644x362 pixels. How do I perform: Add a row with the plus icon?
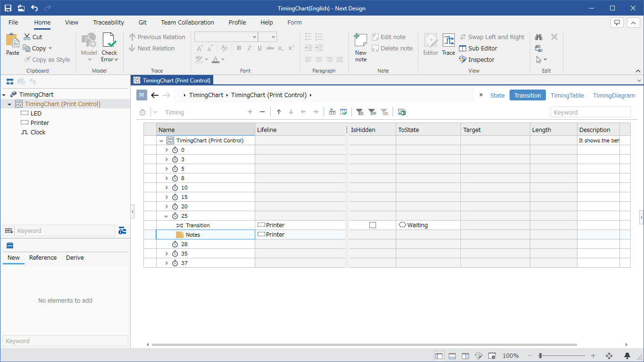pos(250,112)
